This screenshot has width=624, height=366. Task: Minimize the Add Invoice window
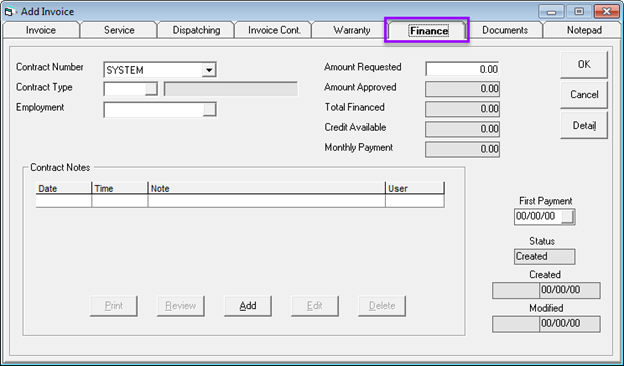(551, 12)
